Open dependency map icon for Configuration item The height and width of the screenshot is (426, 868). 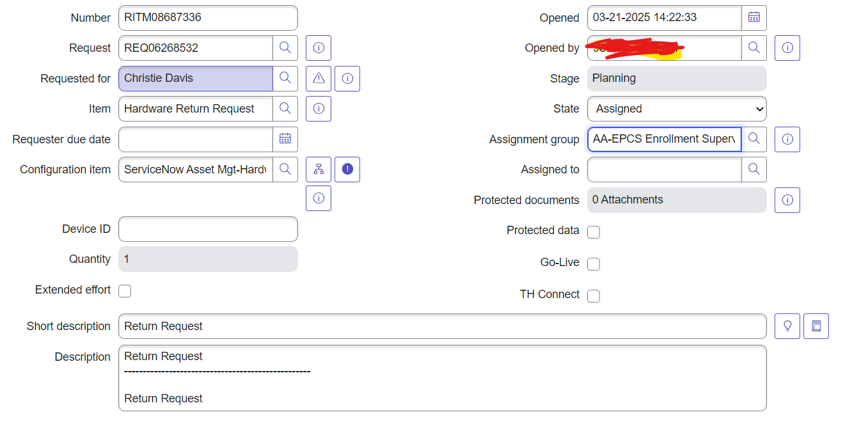(x=319, y=170)
